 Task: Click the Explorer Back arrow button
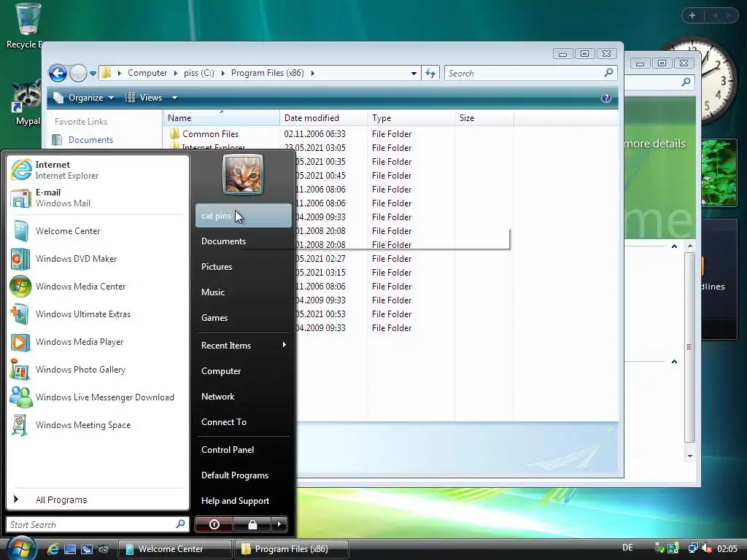click(x=58, y=74)
